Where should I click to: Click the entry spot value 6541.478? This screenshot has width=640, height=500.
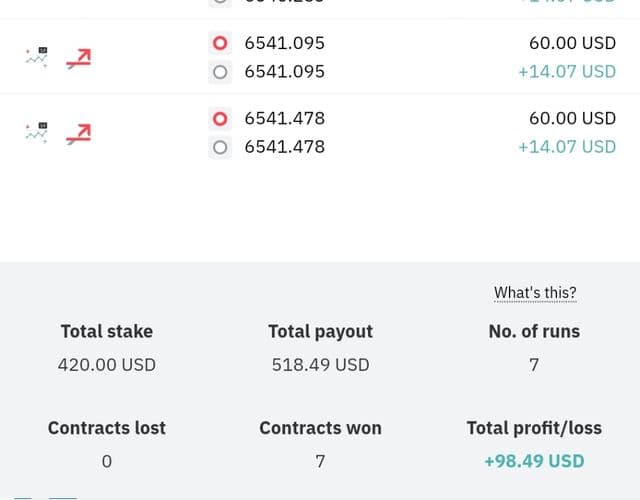tap(284, 118)
